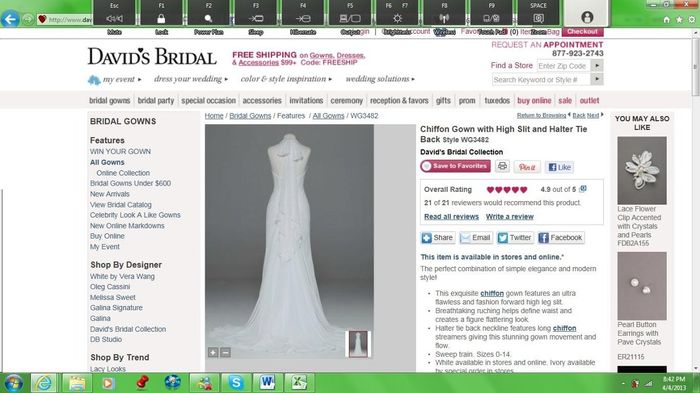Screen dimensions: 700x393
Task: Click Search Keyword or Style field
Action: 541,79
